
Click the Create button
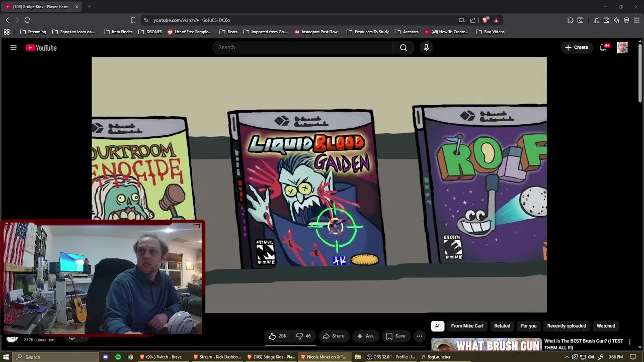577,47
